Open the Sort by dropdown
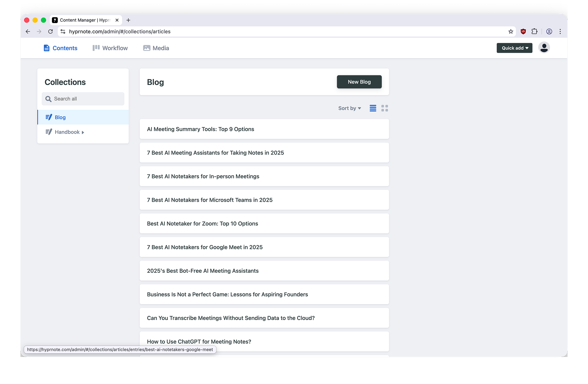Viewport: 588px width, 384px height. pyautogui.click(x=349, y=108)
